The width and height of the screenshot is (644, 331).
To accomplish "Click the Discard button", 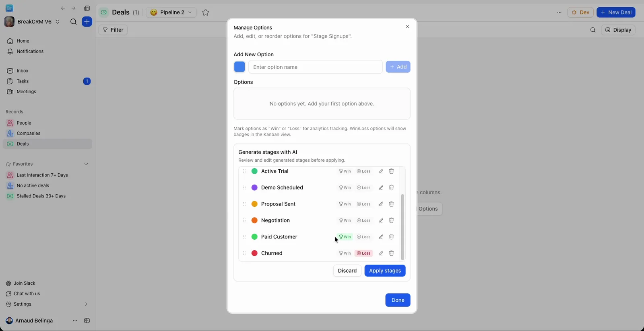I will [347, 271].
